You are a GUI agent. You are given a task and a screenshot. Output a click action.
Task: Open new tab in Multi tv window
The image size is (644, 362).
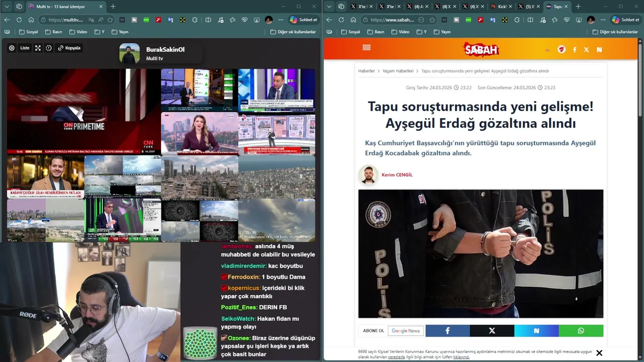(x=113, y=7)
